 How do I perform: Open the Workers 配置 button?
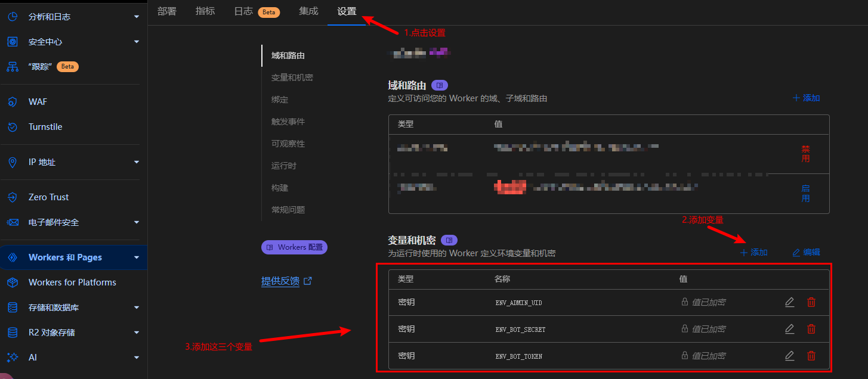(x=294, y=247)
